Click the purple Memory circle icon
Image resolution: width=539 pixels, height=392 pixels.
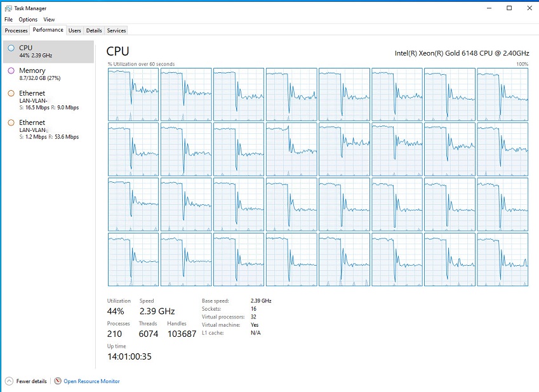11,70
